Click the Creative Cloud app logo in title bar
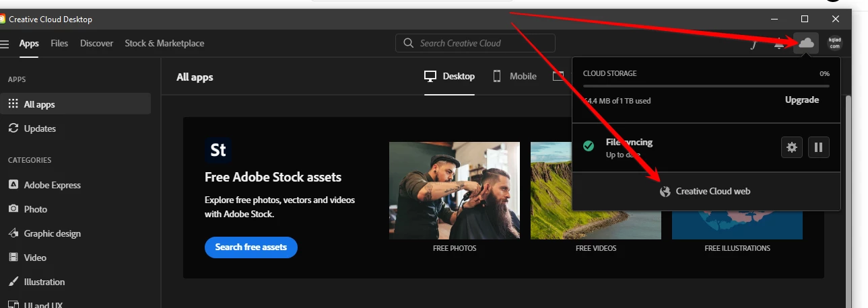Viewport: 868px width, 308px height. point(2,19)
